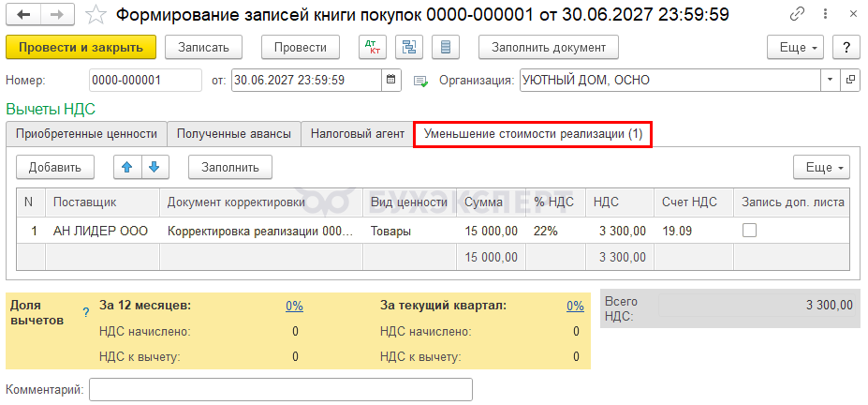
Task: Switch to Налоговый агент tab
Action: pyautogui.click(x=358, y=134)
